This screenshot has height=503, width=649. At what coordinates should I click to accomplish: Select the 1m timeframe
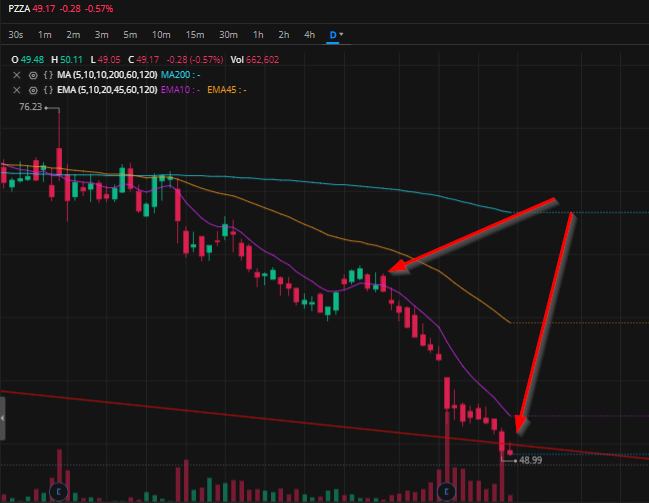tap(45, 35)
